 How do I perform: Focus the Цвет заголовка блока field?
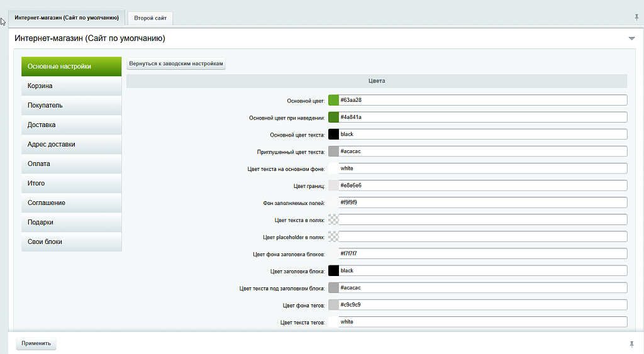tap(483, 270)
